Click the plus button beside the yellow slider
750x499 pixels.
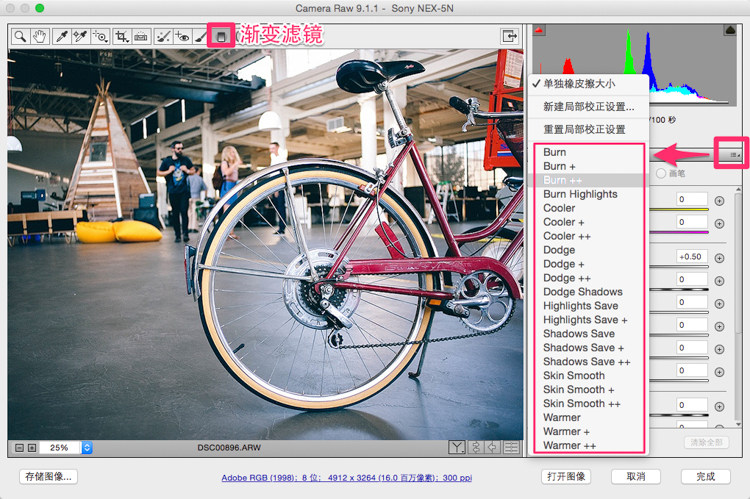click(x=719, y=201)
